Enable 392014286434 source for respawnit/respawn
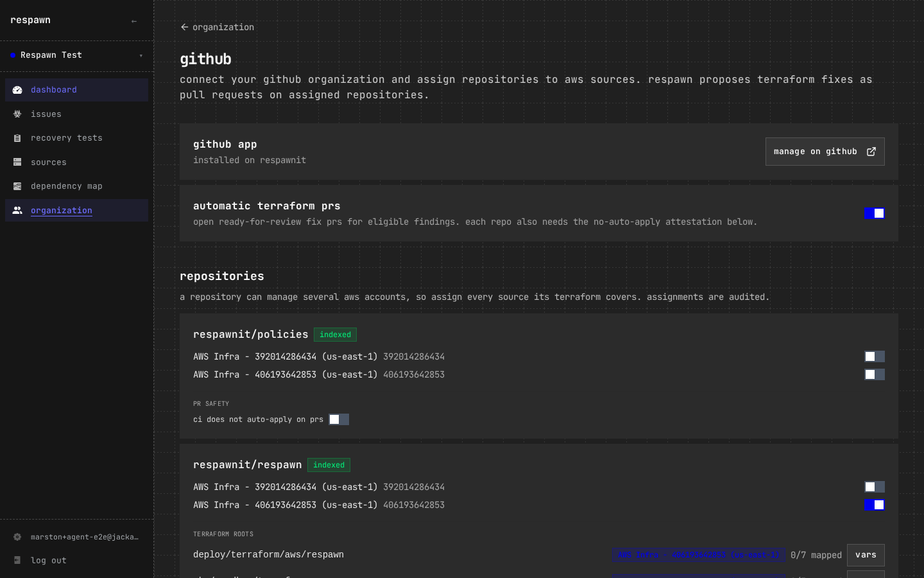 tap(875, 487)
